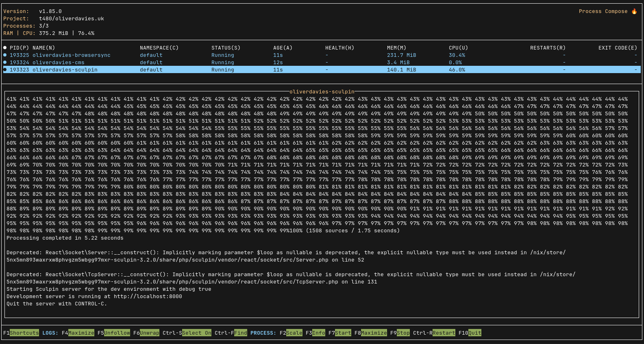Click the header status dot beside PID(P)
Image resolution: width=644 pixels, height=344 pixels.
pos(5,48)
